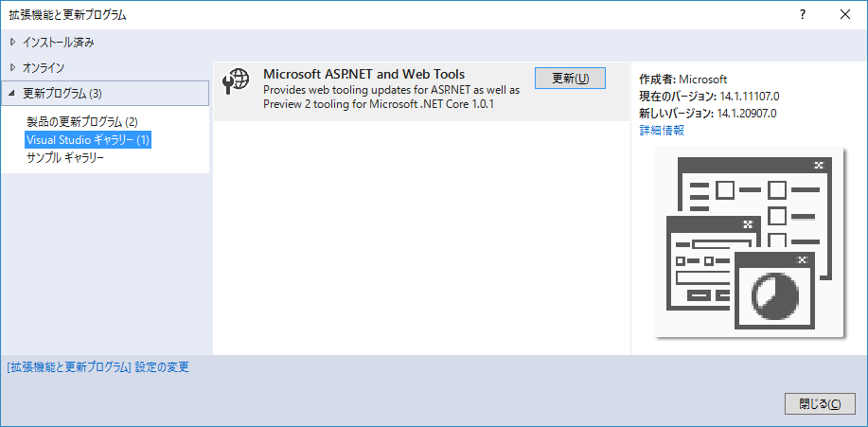
Task: Open 設定の変更 settings link
Action: click(x=98, y=366)
